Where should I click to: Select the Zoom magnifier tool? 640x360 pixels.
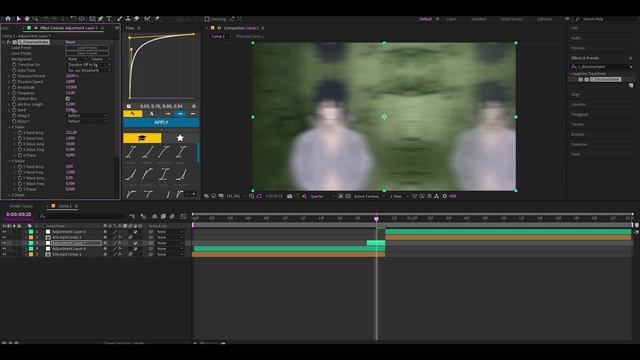tap(35, 19)
